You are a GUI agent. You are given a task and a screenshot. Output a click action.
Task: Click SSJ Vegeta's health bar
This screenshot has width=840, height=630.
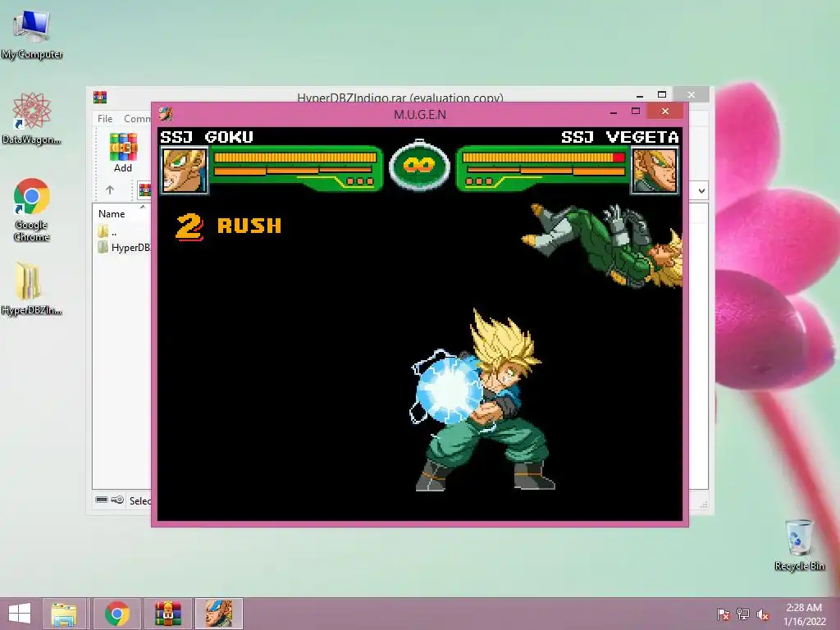point(543,157)
